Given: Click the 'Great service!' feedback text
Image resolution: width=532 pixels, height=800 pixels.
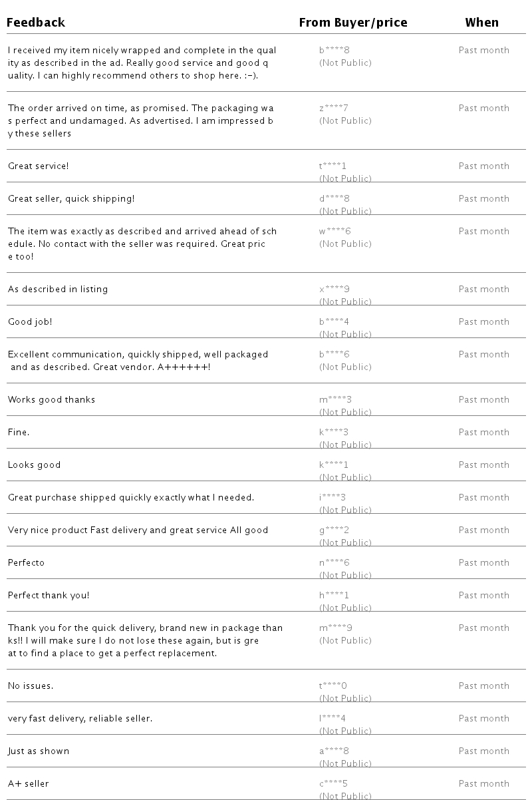Looking at the screenshot, I should [x=38, y=166].
